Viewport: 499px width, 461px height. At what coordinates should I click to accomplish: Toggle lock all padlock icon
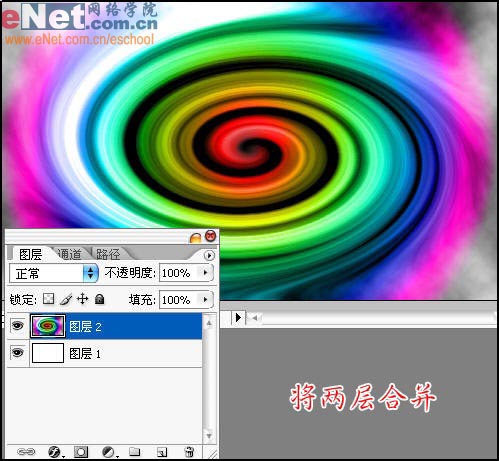(x=99, y=299)
